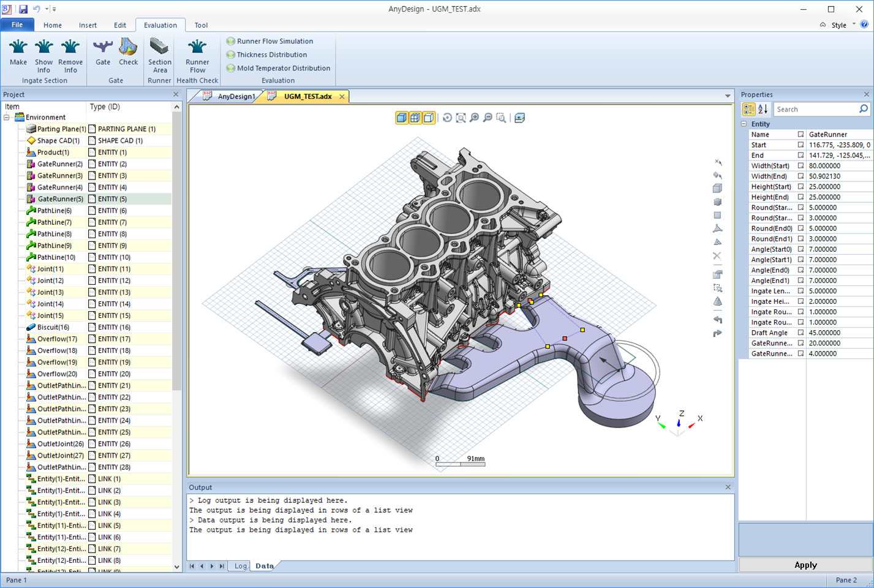Switch to the Insert ribbon tab
Viewport: 874px width, 588px height.
click(x=88, y=25)
